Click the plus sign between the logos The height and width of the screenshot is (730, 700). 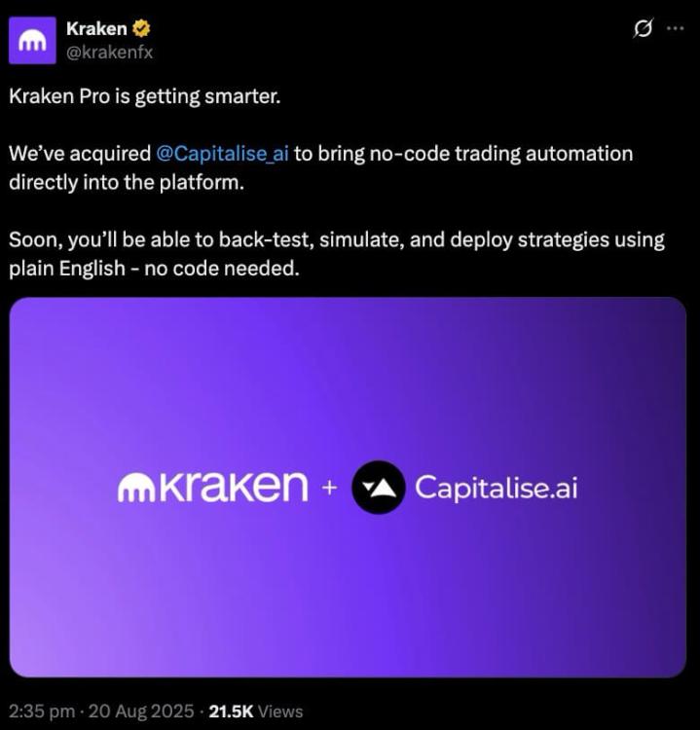click(329, 488)
